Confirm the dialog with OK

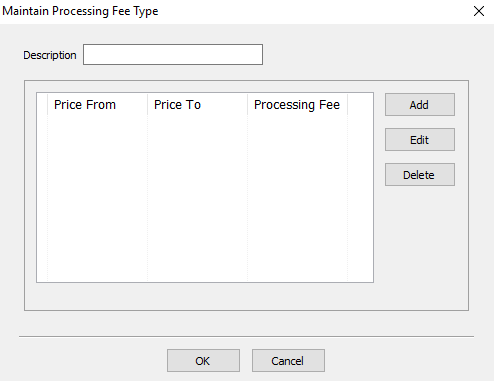pyautogui.click(x=203, y=361)
